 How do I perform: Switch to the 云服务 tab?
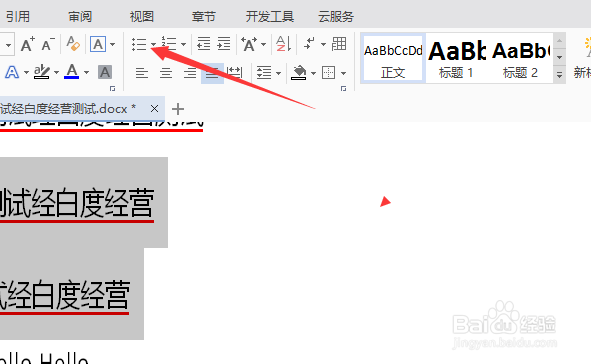pyautogui.click(x=336, y=17)
